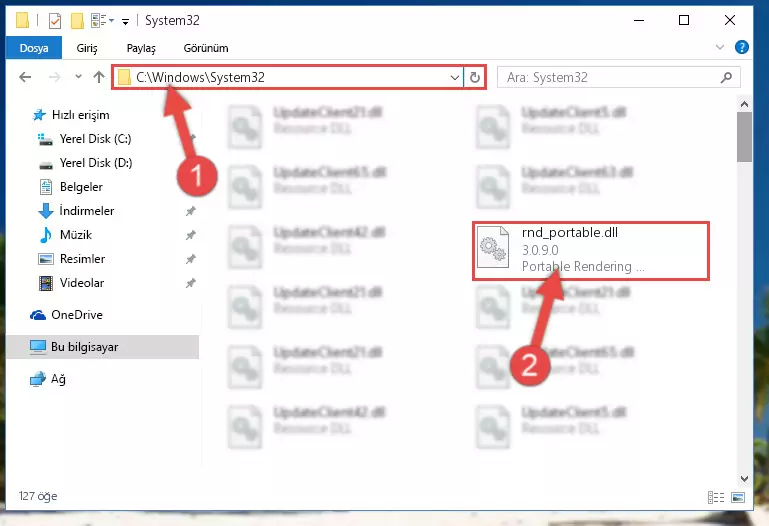The height and width of the screenshot is (526, 769).
Task: Select Bu bilgisayar in navigation pane
Action: tap(103, 347)
